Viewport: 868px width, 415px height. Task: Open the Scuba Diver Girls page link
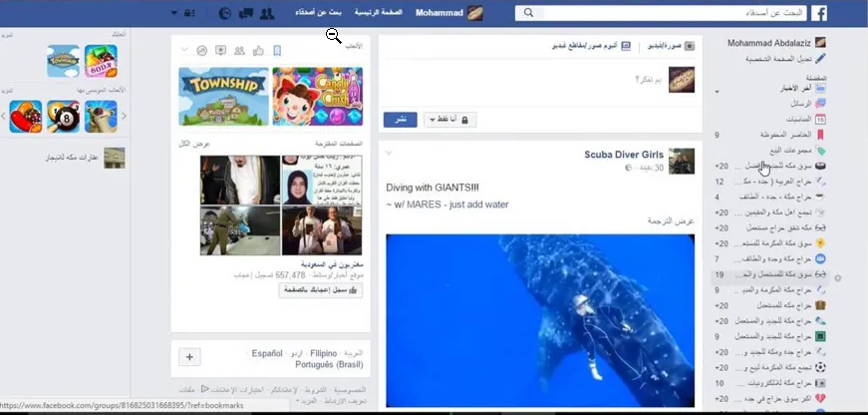[624, 155]
